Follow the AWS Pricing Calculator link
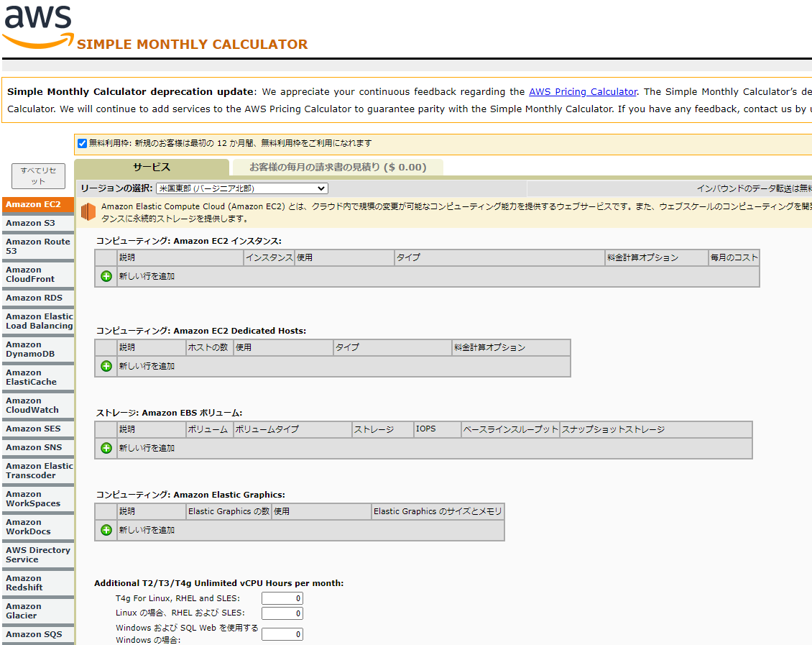 coord(583,92)
